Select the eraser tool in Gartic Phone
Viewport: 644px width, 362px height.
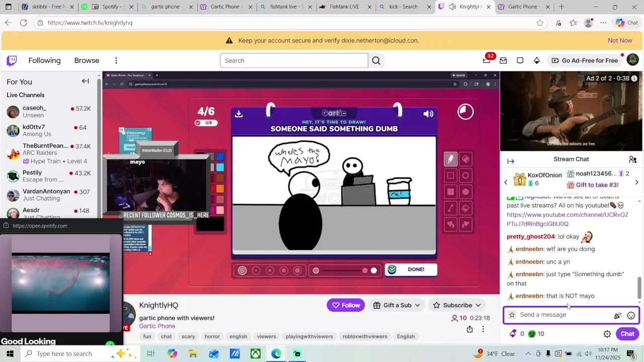click(466, 159)
